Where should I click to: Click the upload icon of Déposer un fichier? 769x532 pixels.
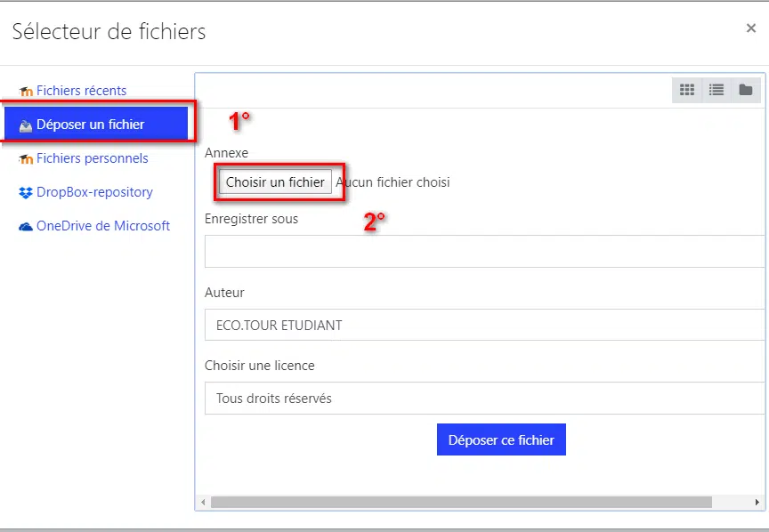point(26,126)
